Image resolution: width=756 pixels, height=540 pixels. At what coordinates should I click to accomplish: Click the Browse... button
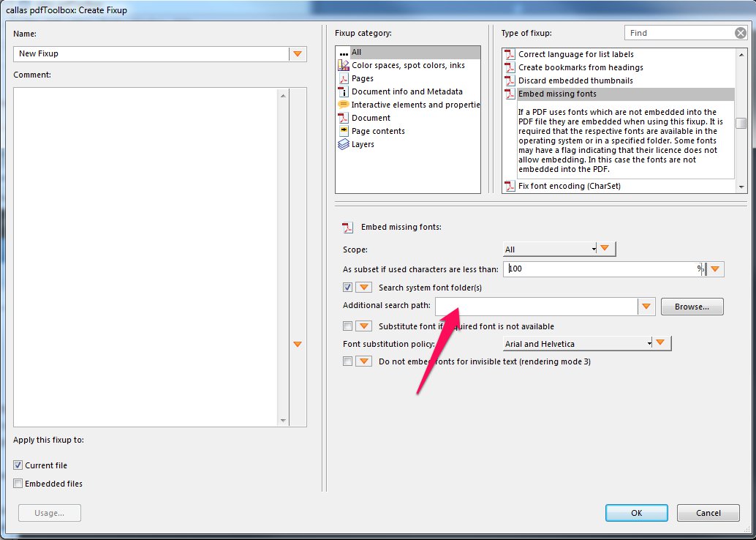pyautogui.click(x=692, y=307)
